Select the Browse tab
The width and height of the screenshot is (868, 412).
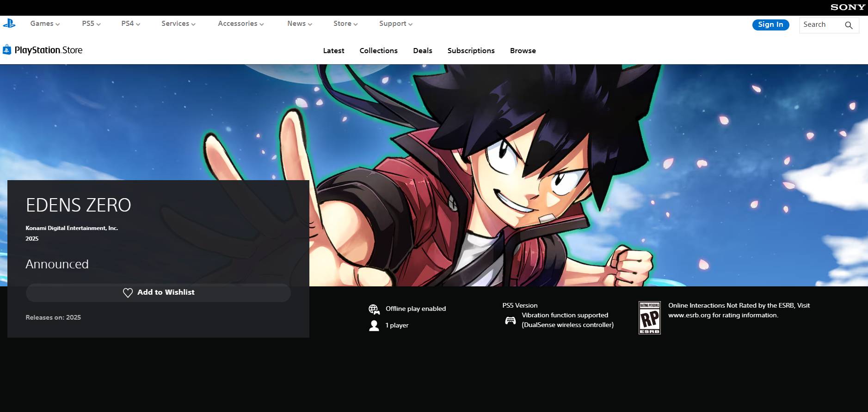[x=523, y=51]
